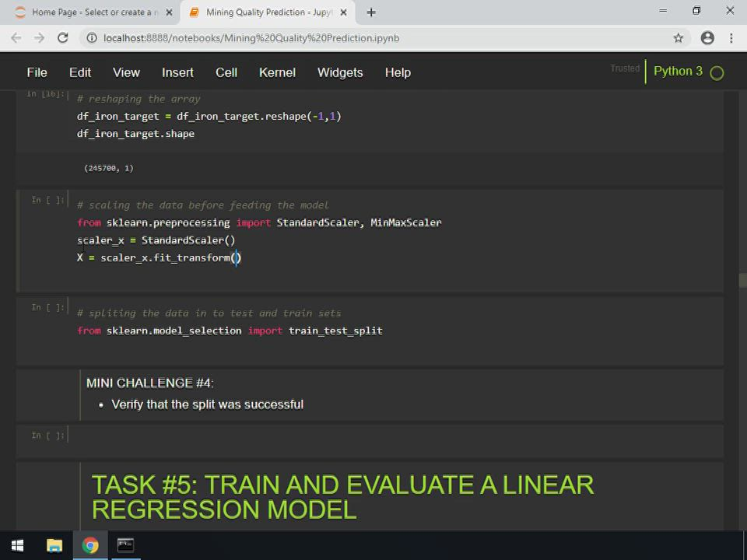Close the Mining Quality Prediction tab

(343, 13)
